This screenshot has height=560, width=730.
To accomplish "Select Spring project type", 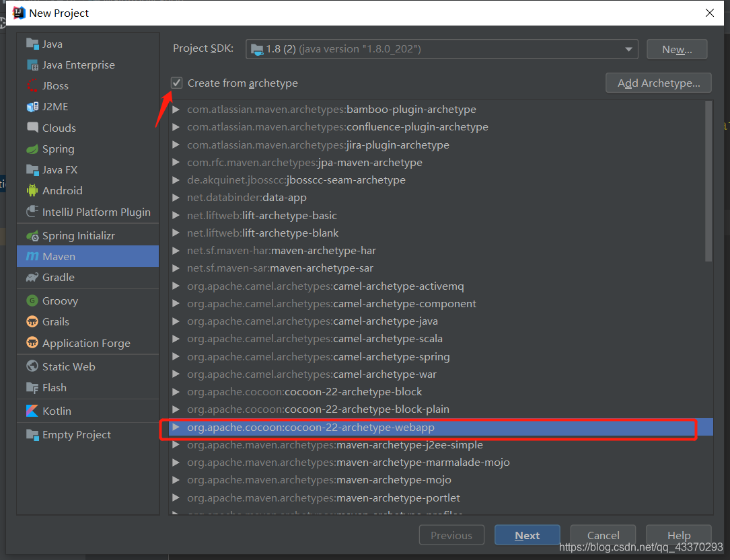I will pos(87,149).
